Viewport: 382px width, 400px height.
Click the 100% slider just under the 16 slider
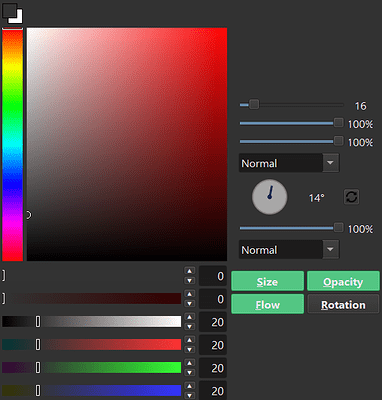click(291, 123)
